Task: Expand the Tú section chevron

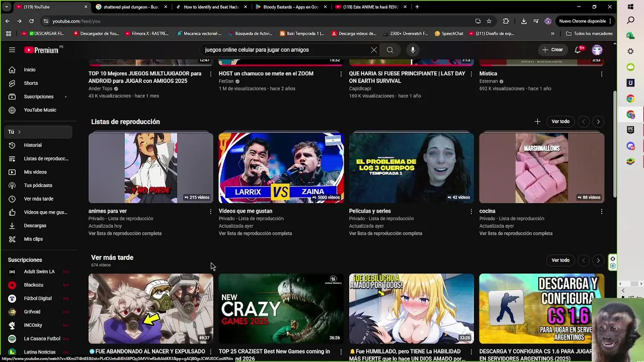Action: click(x=19, y=132)
